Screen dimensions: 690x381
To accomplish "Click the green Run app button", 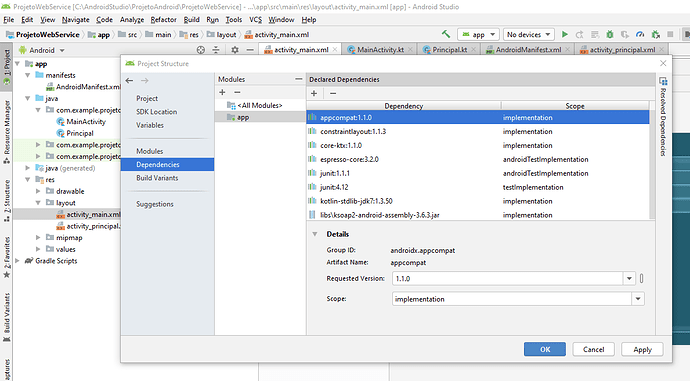I will (565, 34).
